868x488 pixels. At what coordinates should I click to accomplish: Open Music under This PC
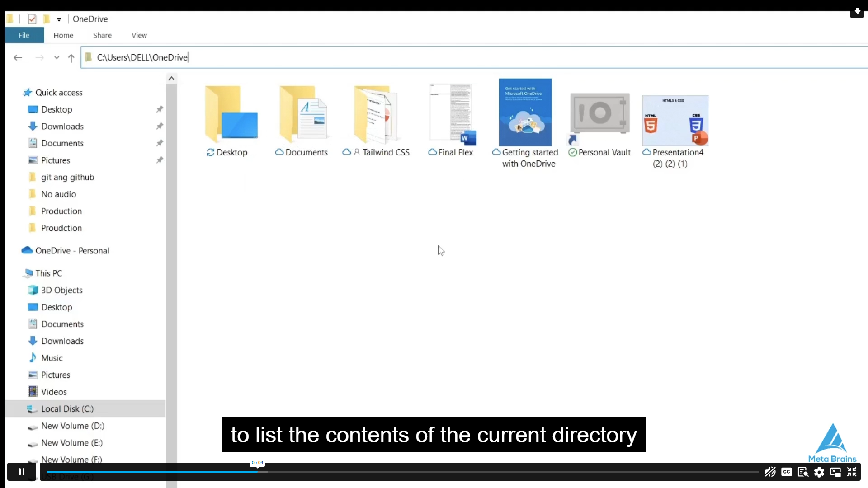(x=46, y=358)
